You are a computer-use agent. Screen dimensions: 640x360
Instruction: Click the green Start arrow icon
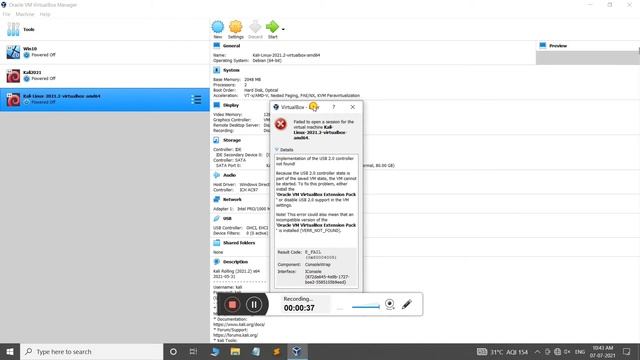(x=272, y=27)
